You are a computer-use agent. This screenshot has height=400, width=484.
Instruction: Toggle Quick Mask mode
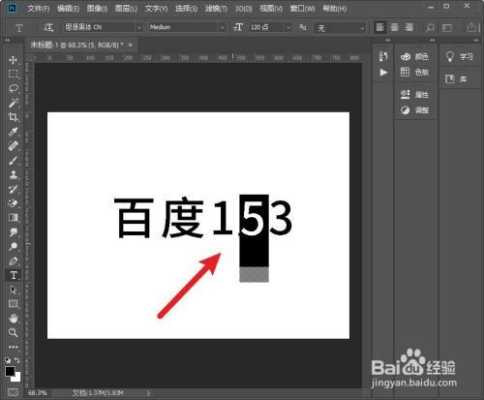point(13,392)
